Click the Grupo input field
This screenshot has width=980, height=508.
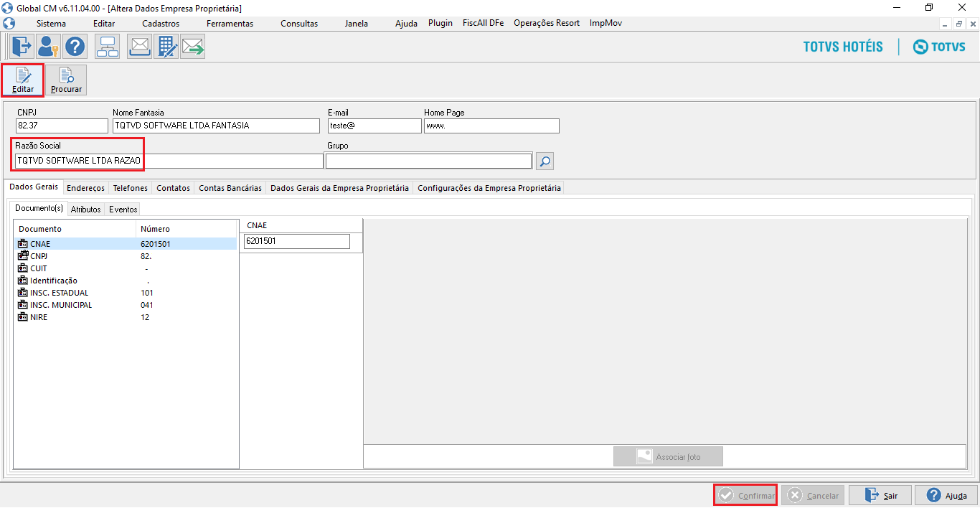[x=429, y=161]
